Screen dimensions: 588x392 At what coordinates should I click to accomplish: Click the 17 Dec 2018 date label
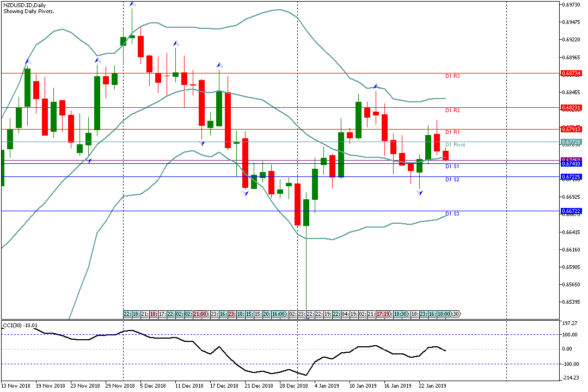point(224,386)
